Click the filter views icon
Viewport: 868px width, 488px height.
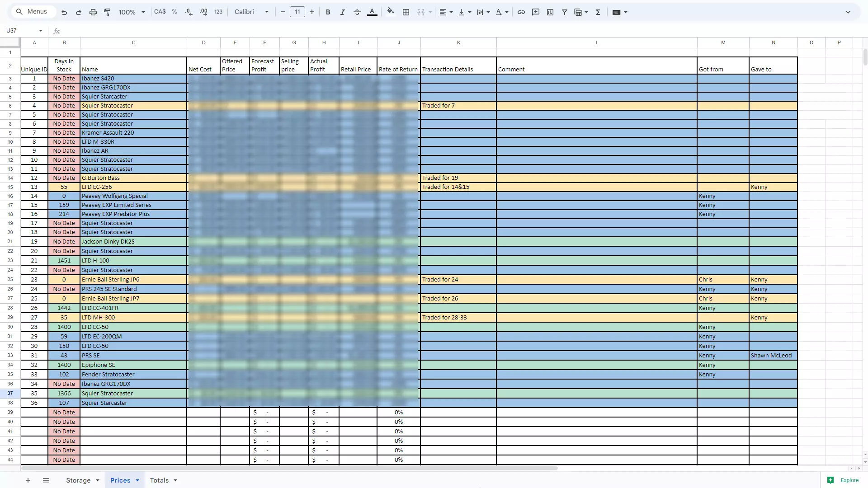click(578, 12)
